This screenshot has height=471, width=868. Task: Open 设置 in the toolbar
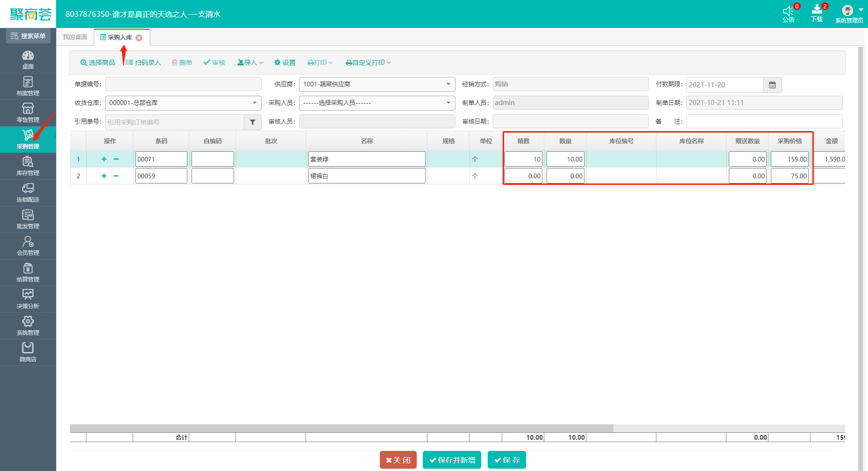(x=285, y=63)
